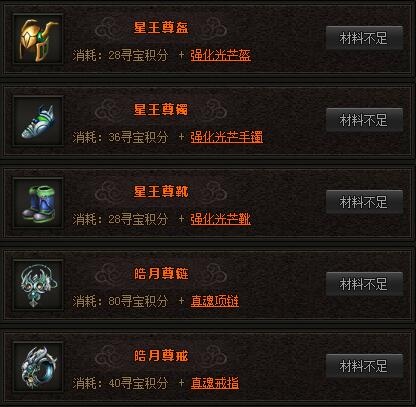Click 材料不足 button in the 星王尊靴 row
Image resolution: width=416 pixels, height=407 pixels.
click(x=364, y=202)
